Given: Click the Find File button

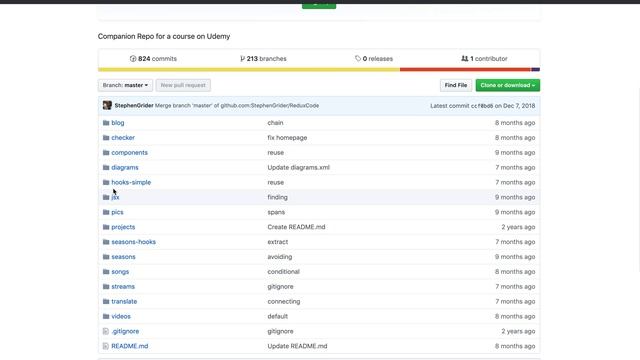Looking at the screenshot, I should click(456, 85).
